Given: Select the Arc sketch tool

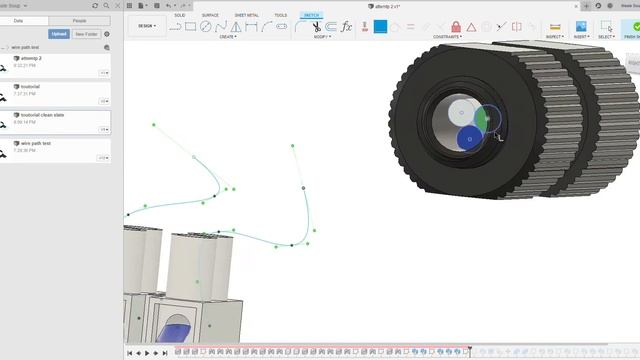Looking at the screenshot, I should (x=267, y=27).
